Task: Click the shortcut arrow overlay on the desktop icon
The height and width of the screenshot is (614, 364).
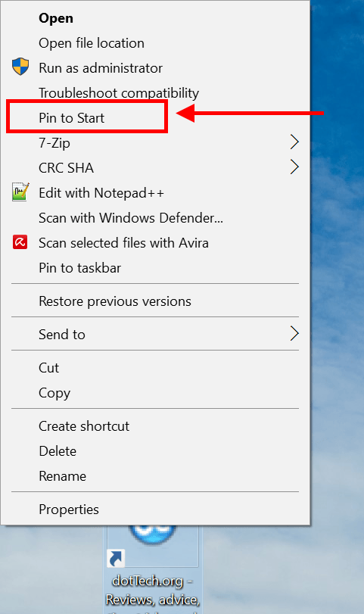Action: [116, 559]
